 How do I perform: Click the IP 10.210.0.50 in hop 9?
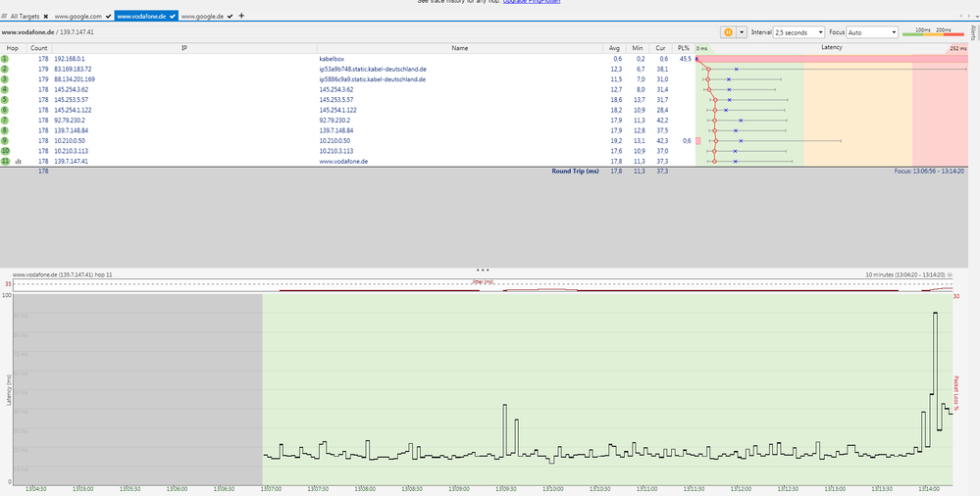click(x=70, y=140)
